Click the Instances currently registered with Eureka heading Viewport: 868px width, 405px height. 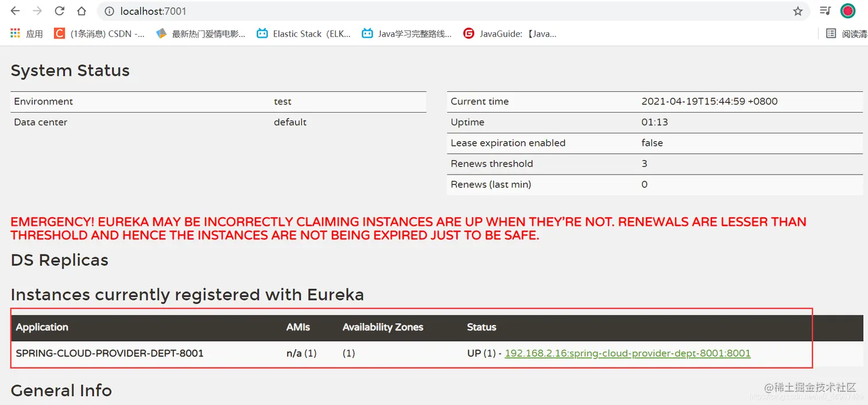pyautogui.click(x=187, y=295)
